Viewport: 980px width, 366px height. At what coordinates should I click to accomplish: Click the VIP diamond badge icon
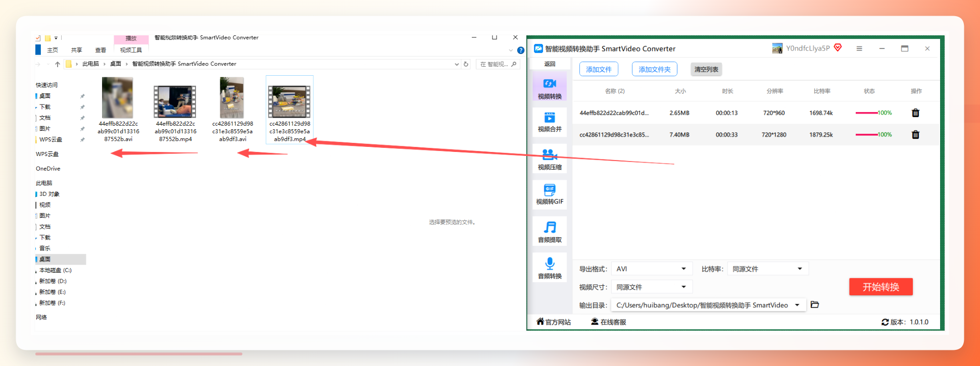coord(838,48)
